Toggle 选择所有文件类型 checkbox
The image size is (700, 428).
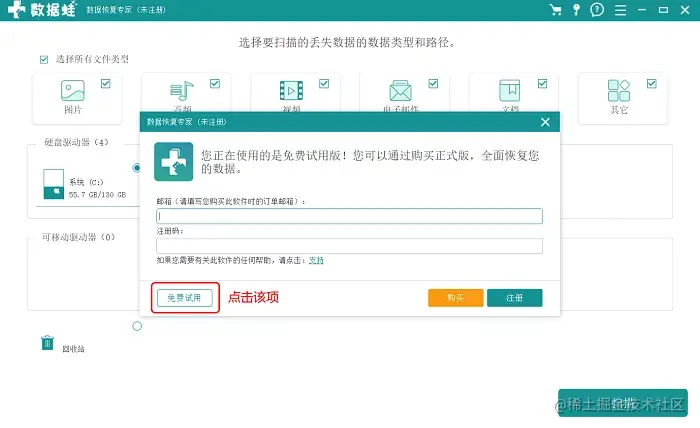(44, 59)
